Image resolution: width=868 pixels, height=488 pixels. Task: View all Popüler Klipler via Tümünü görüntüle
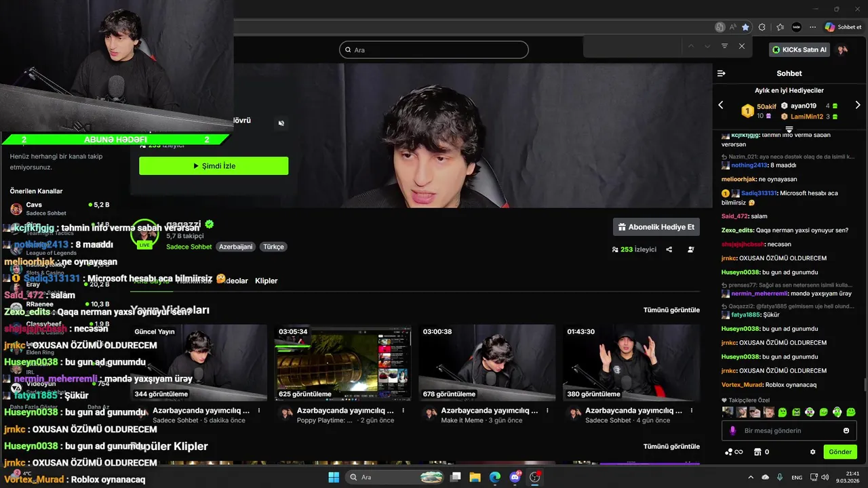[x=671, y=447]
